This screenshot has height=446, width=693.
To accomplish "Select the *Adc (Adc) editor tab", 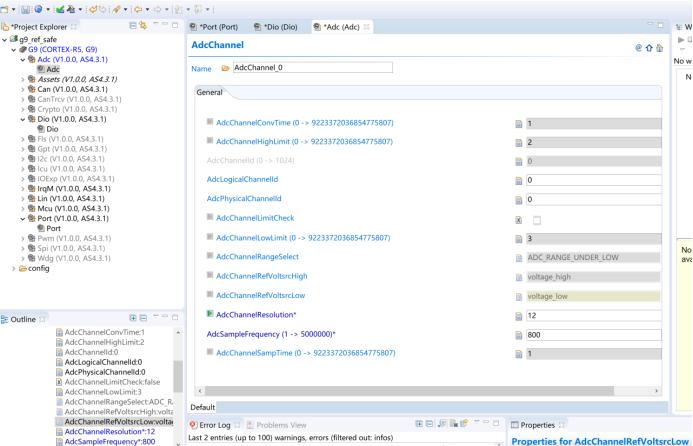I will tap(341, 27).
